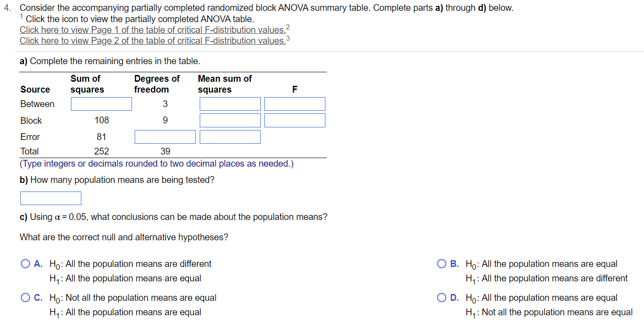Viewport: 644px width, 327px height.
Task: Click the Error degrees of freedom box
Action: (x=165, y=136)
